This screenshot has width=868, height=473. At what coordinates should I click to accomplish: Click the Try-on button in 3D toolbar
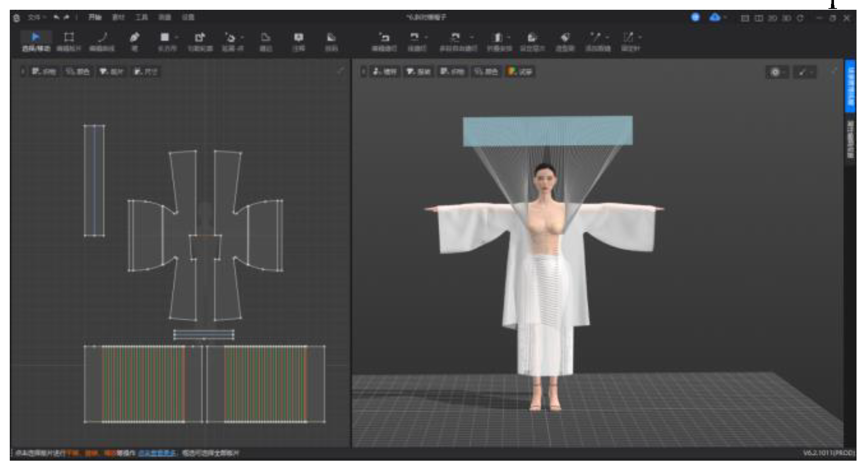521,71
